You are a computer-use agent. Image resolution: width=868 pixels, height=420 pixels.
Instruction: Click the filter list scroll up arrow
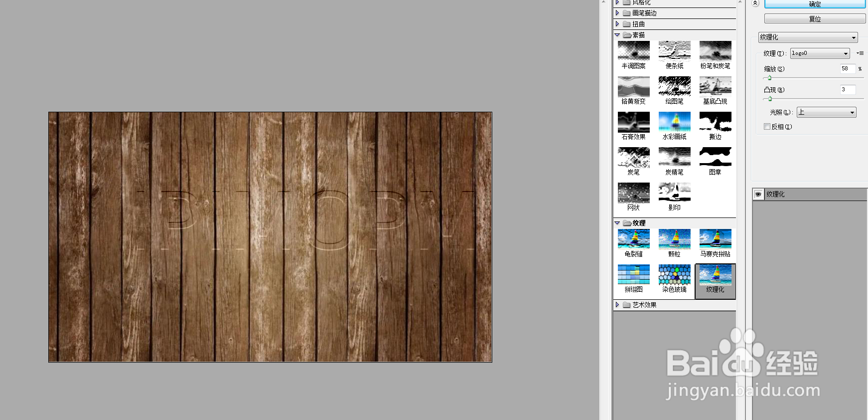[x=740, y=2]
